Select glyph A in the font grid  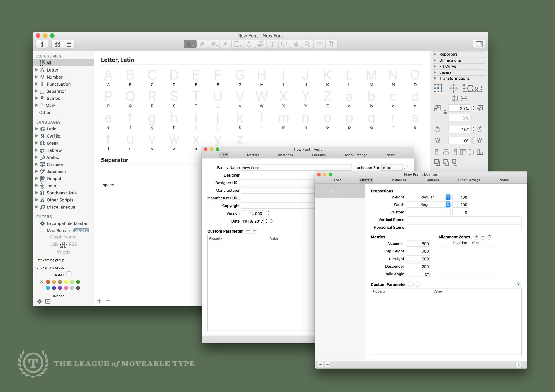108,78
